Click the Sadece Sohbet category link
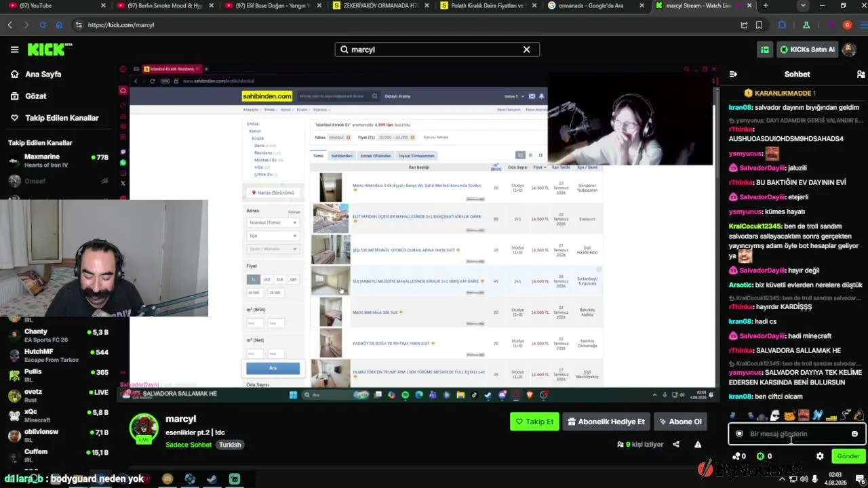This screenshot has width=868, height=488. pos(189,445)
